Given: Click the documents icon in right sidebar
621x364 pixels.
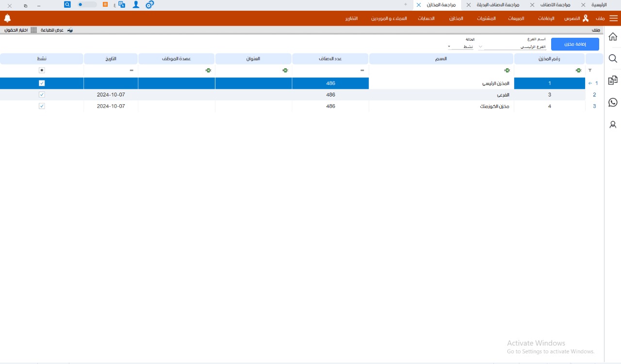Looking at the screenshot, I should click(x=613, y=80).
